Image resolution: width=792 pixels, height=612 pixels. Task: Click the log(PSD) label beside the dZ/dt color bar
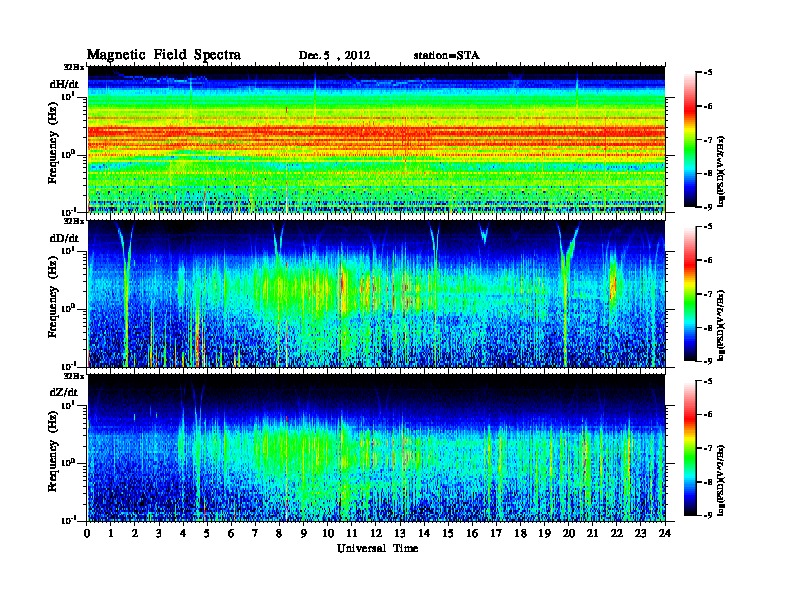(722, 479)
